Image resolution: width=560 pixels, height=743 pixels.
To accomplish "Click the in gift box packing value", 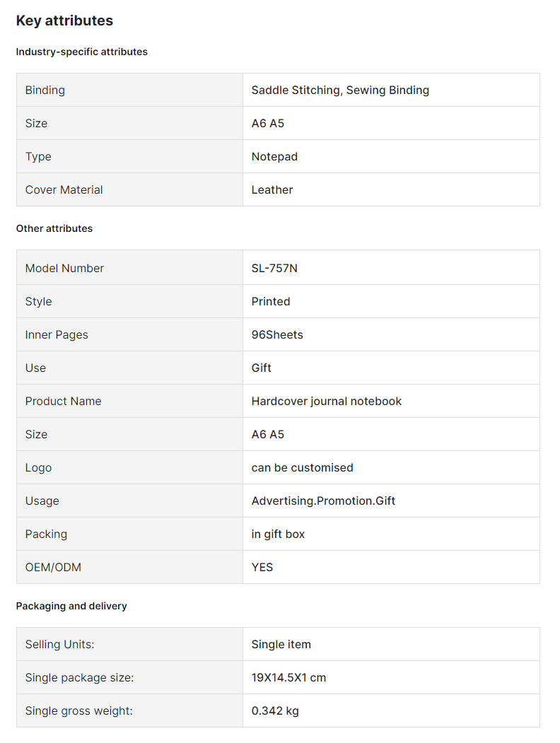I will (278, 534).
